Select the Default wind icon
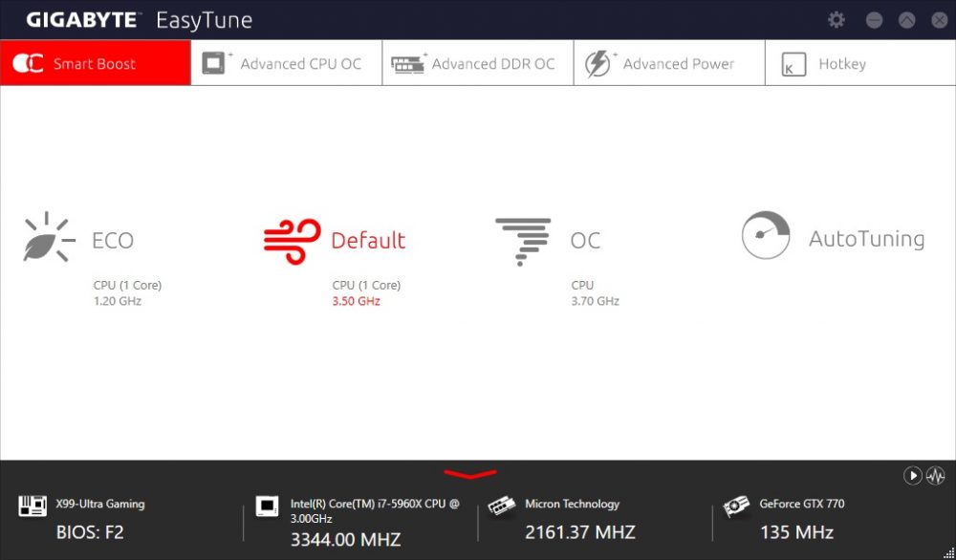Screen dimensions: 956x560 coord(292,242)
